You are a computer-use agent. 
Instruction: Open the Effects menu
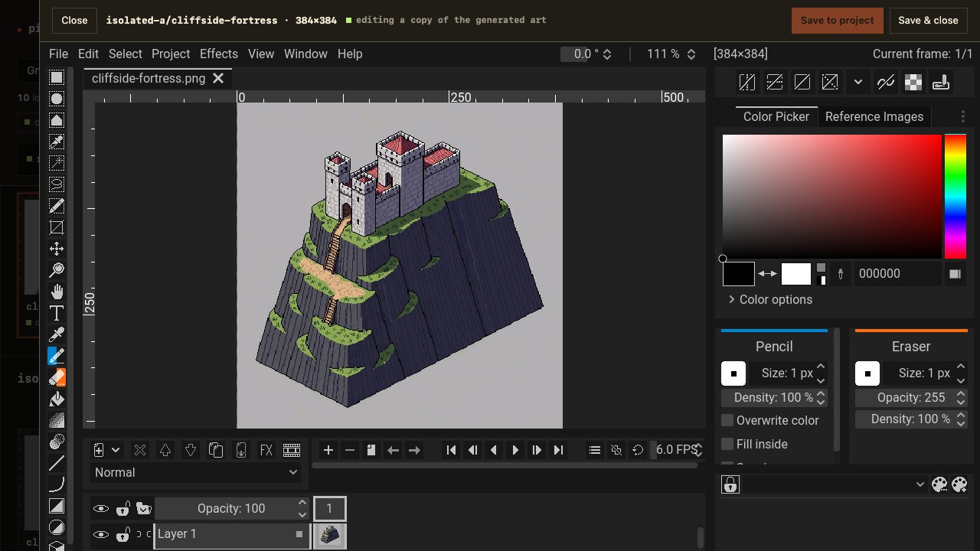[219, 54]
